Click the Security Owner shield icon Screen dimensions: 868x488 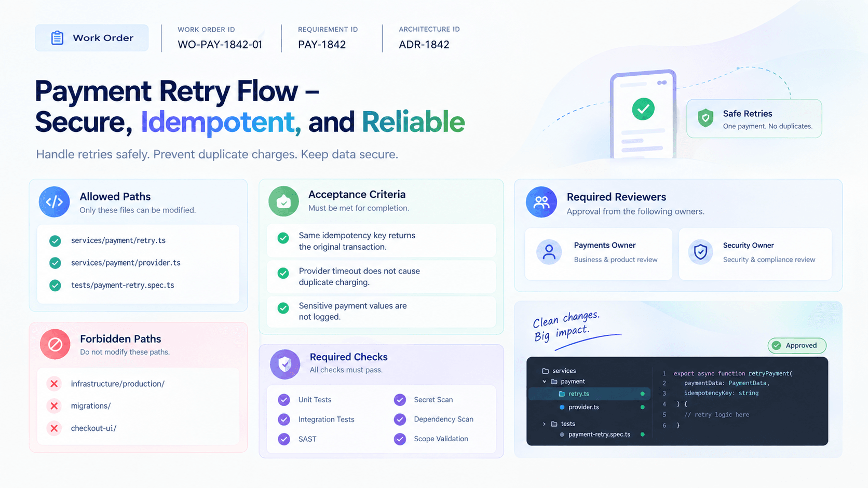[x=701, y=252]
